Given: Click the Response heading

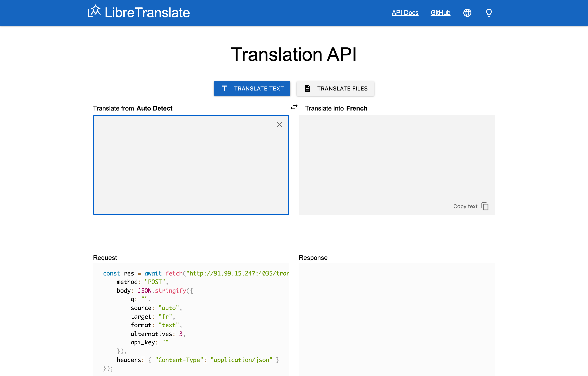Looking at the screenshot, I should pyautogui.click(x=313, y=258).
